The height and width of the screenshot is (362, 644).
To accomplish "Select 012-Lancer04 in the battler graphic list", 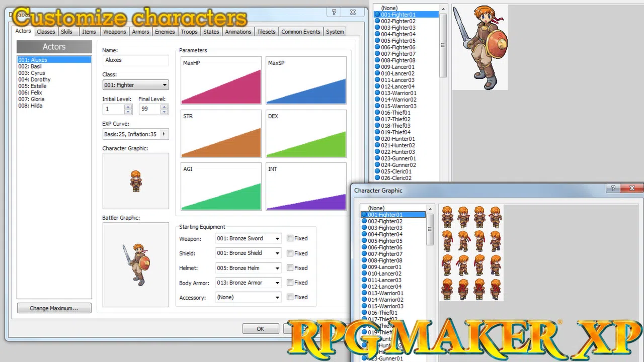I will pos(398,86).
